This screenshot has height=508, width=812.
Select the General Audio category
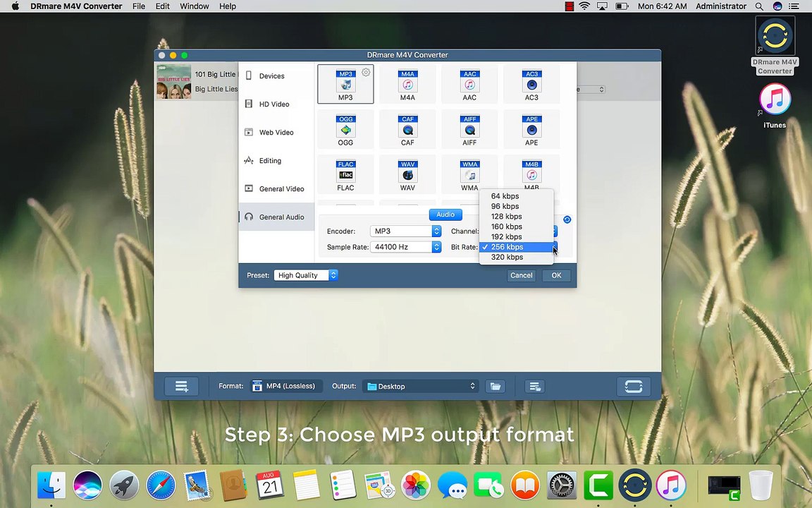click(x=276, y=217)
